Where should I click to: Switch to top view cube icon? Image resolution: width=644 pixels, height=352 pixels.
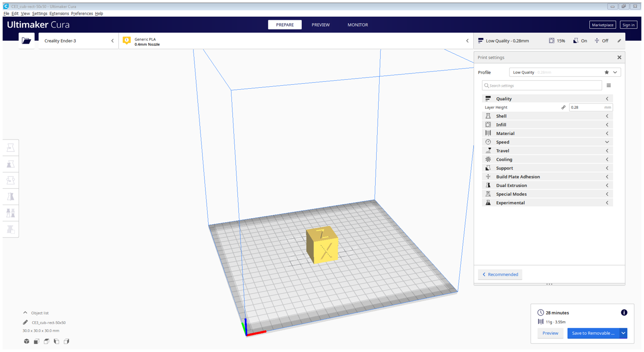46,341
